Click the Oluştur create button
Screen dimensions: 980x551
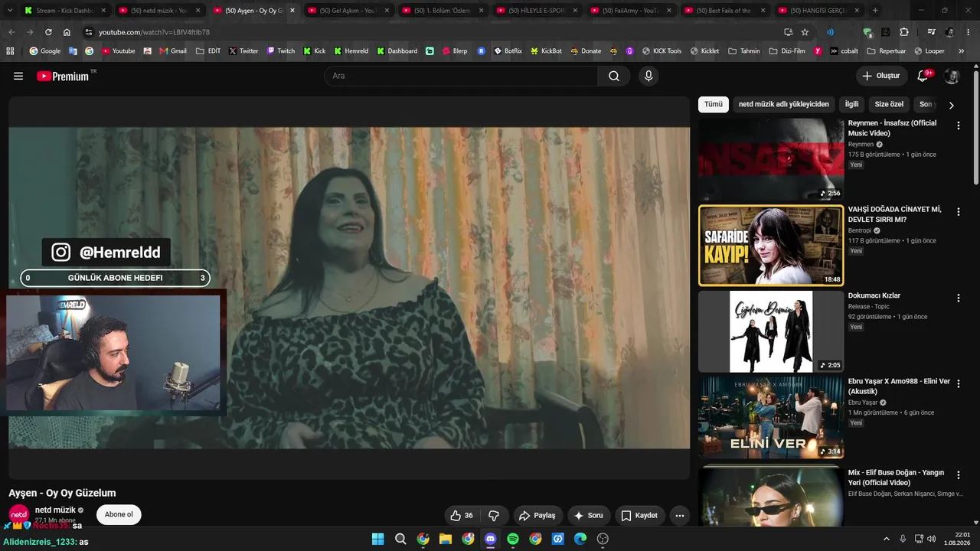(881, 76)
